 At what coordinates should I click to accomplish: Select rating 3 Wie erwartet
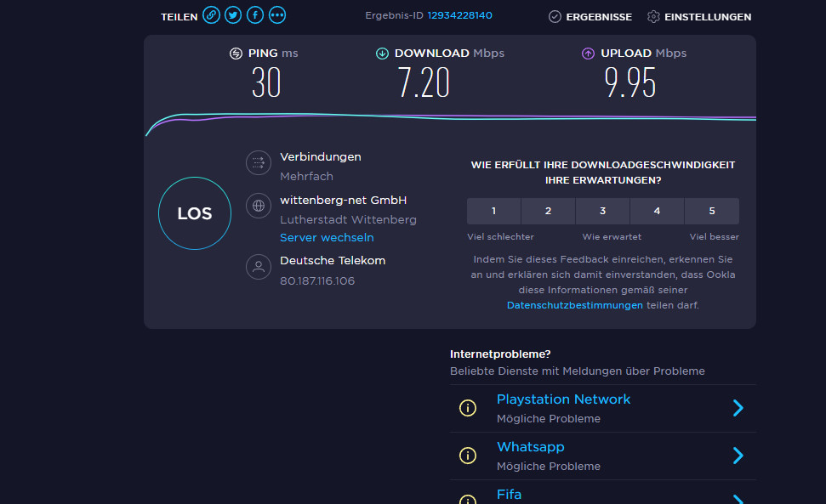click(x=602, y=211)
